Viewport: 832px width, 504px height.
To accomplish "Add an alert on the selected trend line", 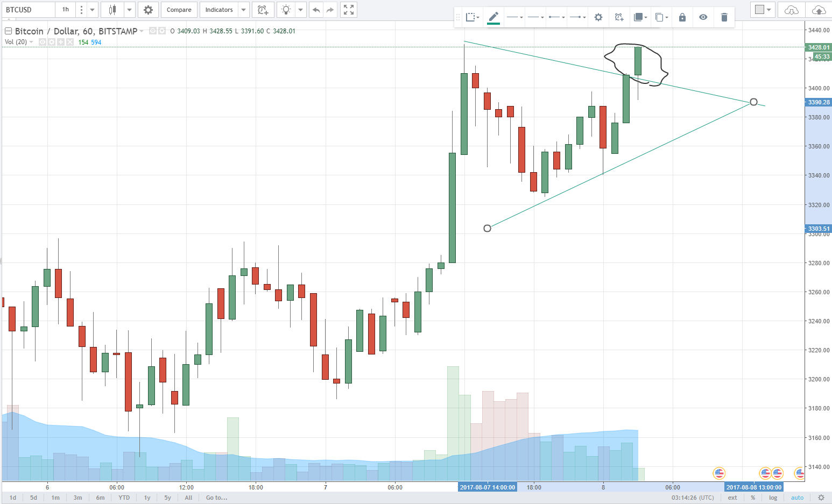I will pos(619,17).
